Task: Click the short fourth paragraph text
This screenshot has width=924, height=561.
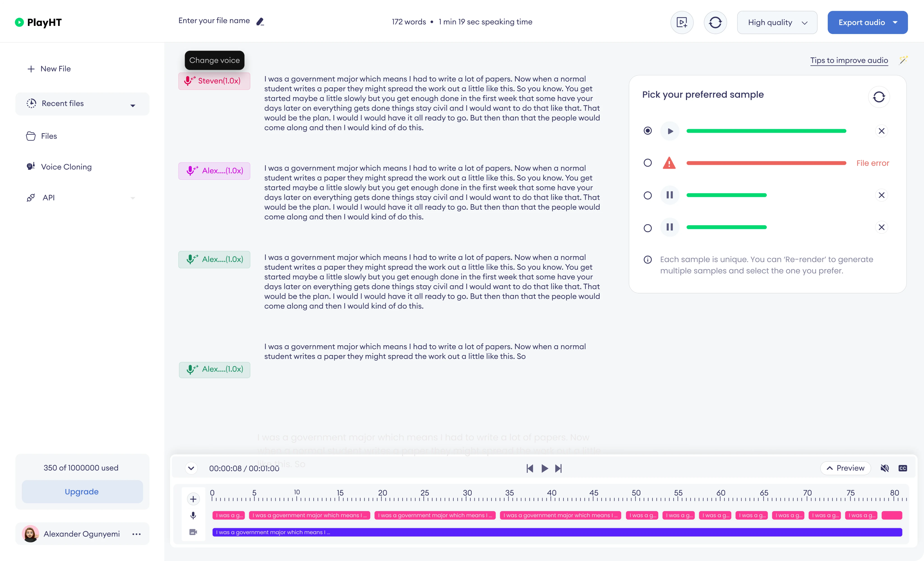Action: tap(425, 352)
